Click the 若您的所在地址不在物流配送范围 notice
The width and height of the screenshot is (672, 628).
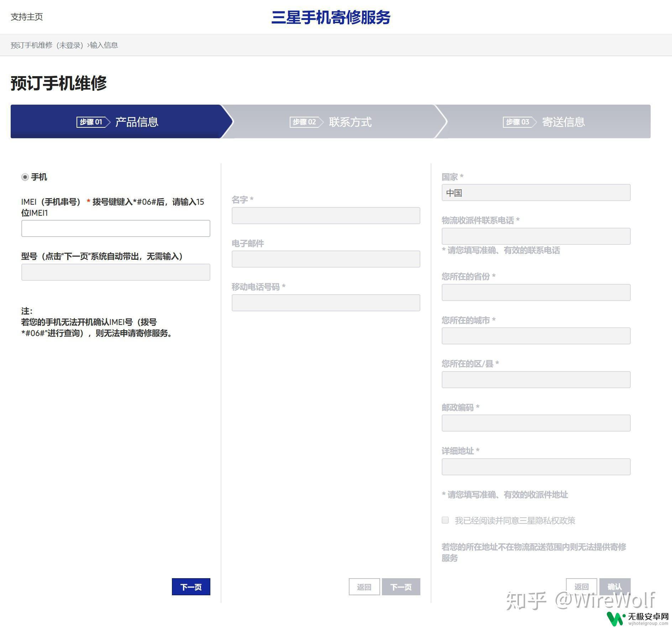tap(534, 552)
